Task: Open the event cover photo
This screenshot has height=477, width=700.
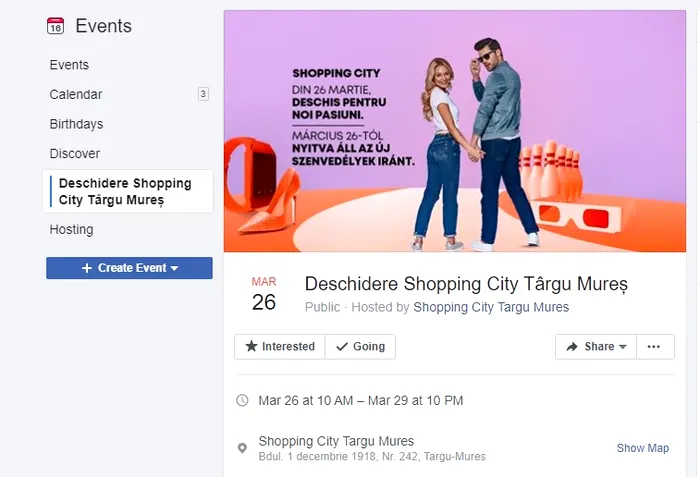Action: (x=455, y=131)
